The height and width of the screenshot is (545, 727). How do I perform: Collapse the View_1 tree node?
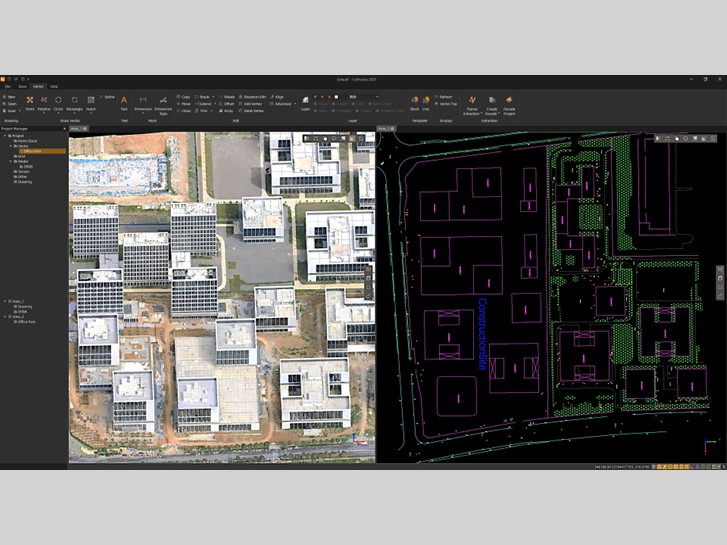coord(5,301)
